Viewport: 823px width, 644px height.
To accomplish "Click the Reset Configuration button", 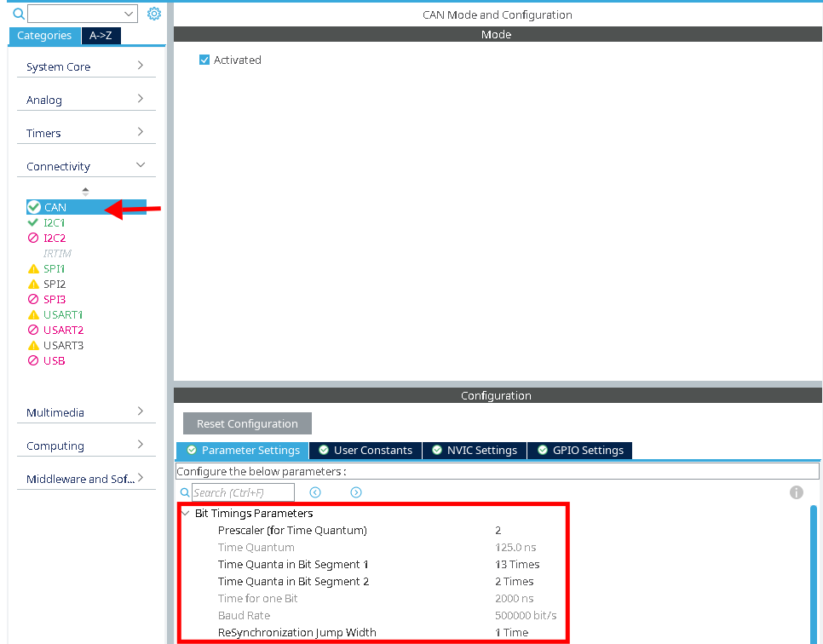I will pyautogui.click(x=247, y=423).
